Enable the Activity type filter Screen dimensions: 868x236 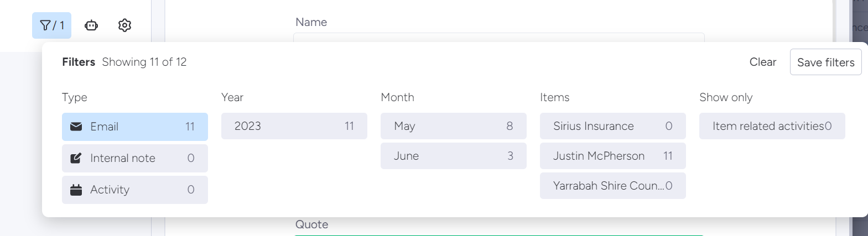[x=135, y=190]
